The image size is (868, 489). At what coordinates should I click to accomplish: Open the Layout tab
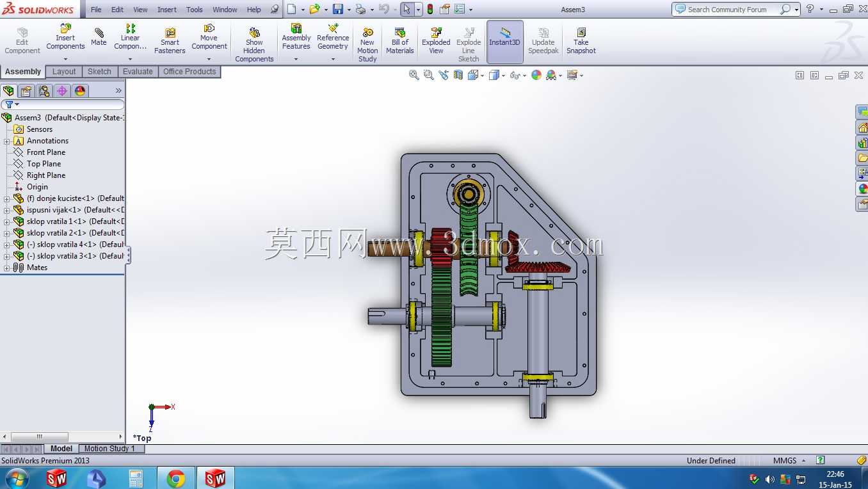point(64,72)
